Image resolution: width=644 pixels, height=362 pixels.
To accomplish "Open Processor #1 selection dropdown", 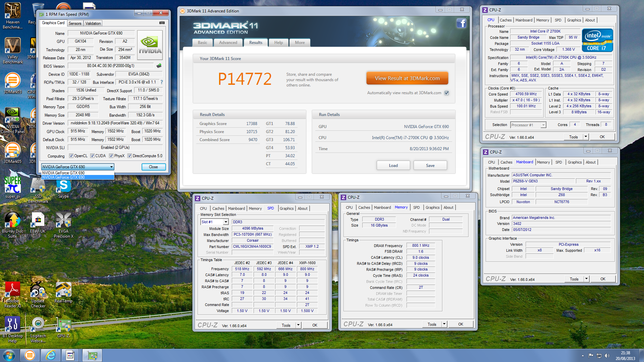I will tap(528, 125).
